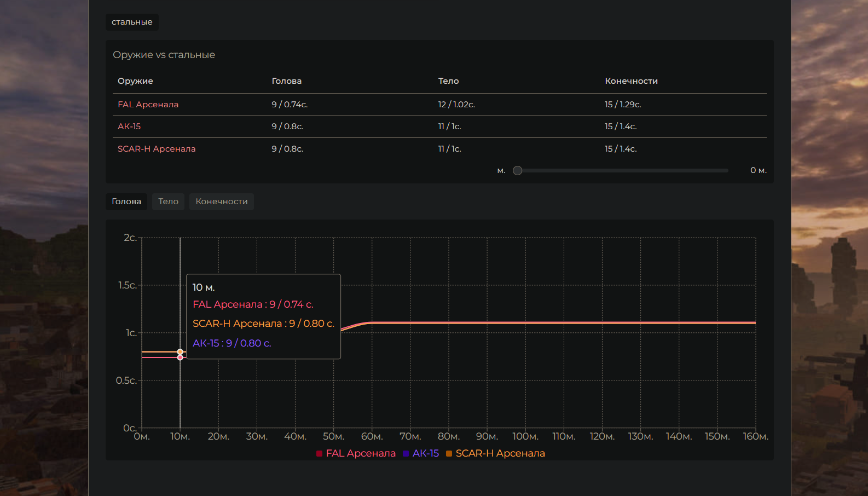Click the Конечности column header in table
This screenshot has width=868, height=496.
(x=631, y=81)
